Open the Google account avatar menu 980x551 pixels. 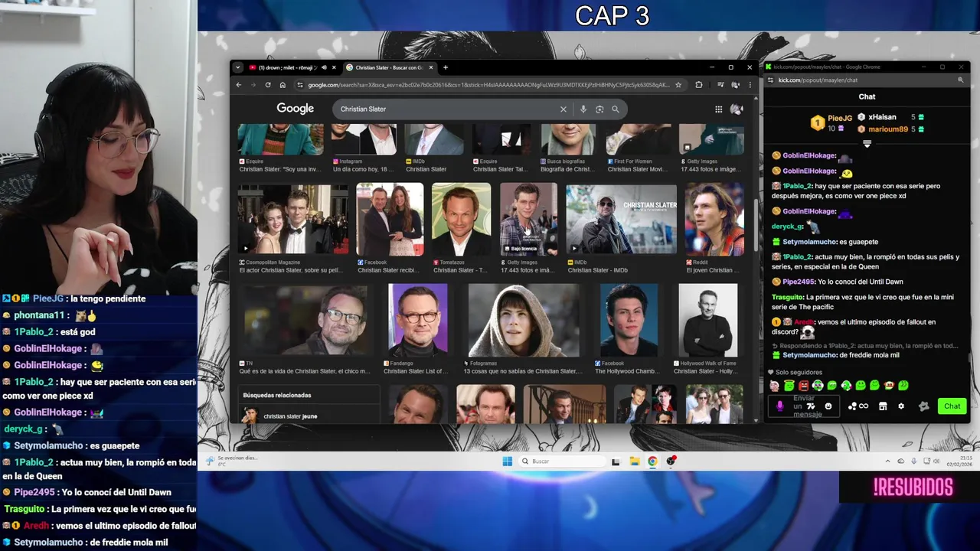737,109
